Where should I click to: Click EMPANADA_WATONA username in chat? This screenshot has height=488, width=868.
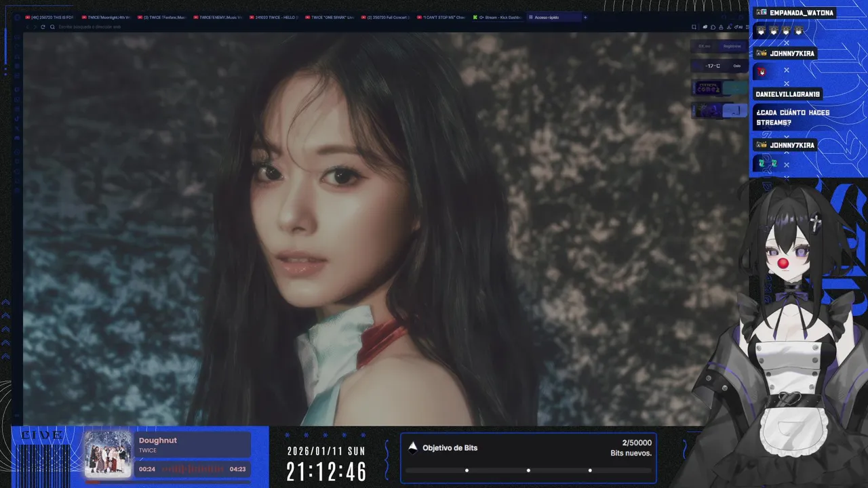point(802,13)
